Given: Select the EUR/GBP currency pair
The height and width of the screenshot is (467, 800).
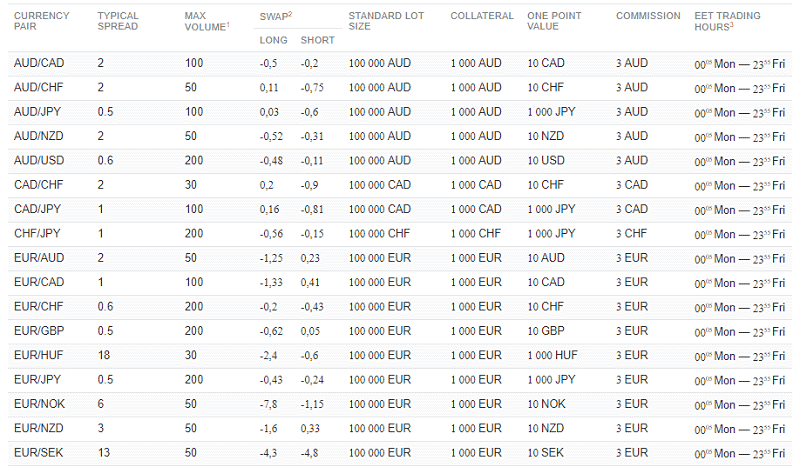Looking at the screenshot, I should click(x=40, y=331).
